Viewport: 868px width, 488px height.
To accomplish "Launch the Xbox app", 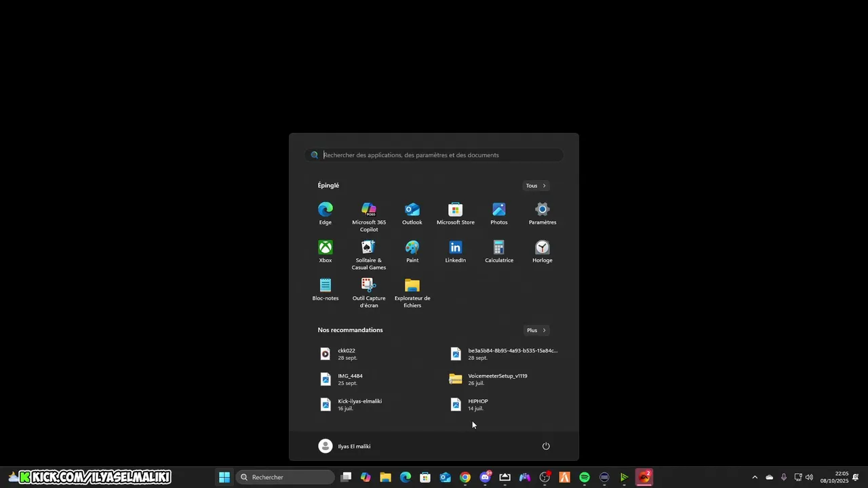I will (325, 251).
